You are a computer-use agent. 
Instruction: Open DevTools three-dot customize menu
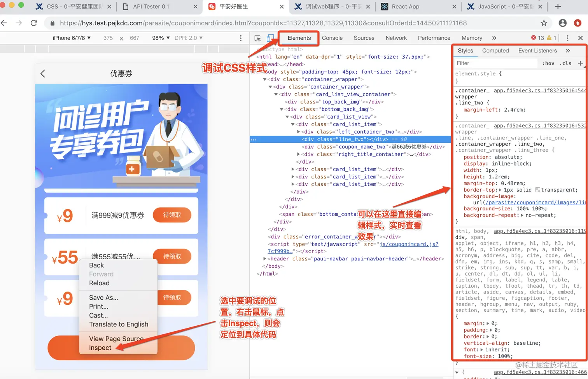pyautogui.click(x=567, y=38)
